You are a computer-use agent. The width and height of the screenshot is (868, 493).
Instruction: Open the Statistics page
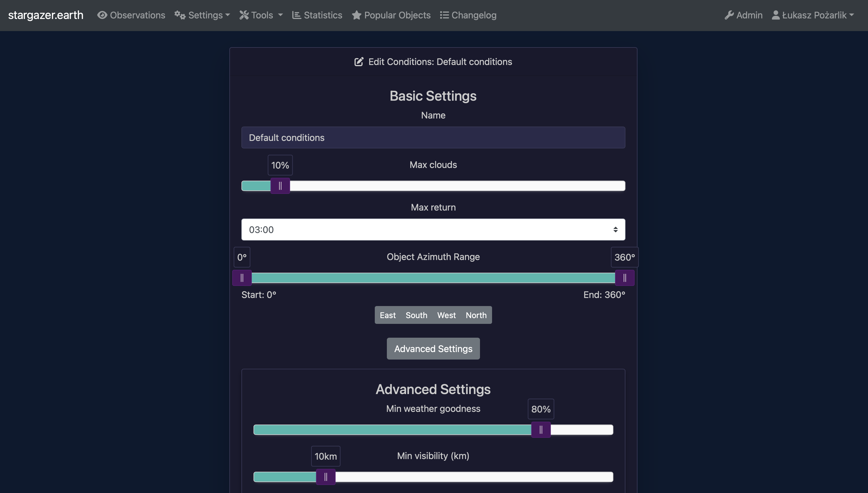[323, 15]
